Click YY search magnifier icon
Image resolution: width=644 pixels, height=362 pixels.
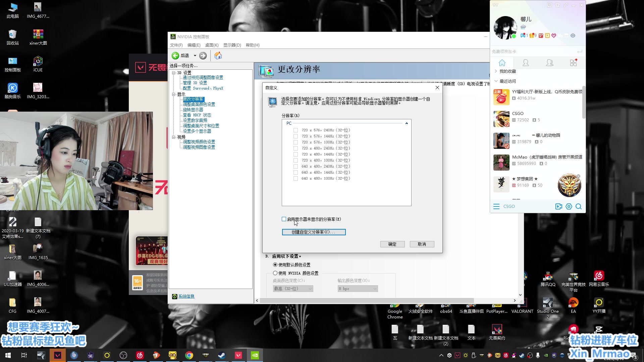pyautogui.click(x=579, y=206)
